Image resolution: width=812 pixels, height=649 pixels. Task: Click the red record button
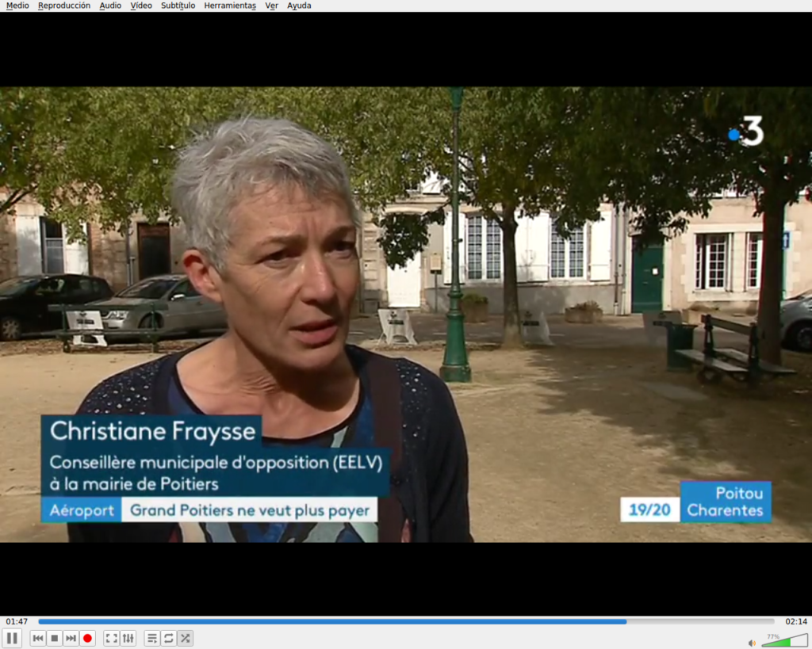(88, 638)
